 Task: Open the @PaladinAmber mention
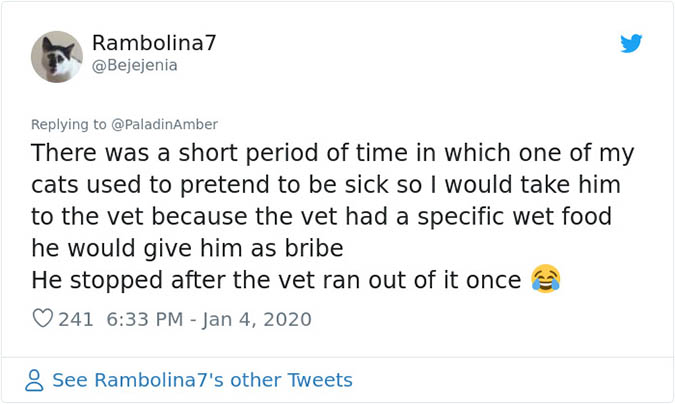tap(161, 124)
